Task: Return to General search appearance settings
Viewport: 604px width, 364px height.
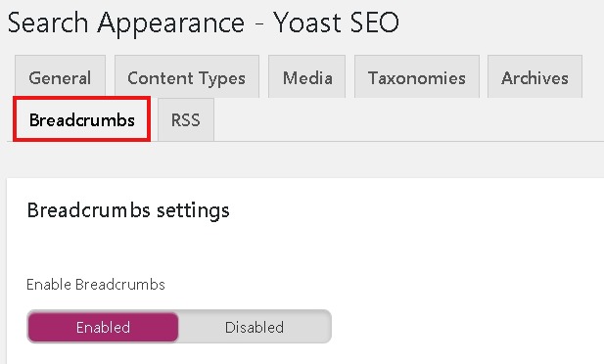Action: click(x=60, y=76)
